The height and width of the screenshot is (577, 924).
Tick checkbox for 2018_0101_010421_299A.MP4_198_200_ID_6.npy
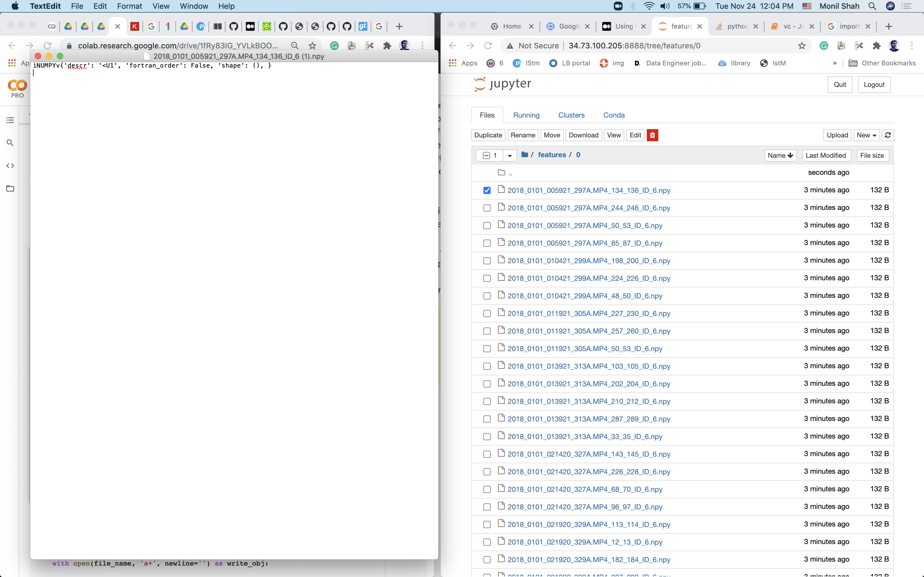486,261
